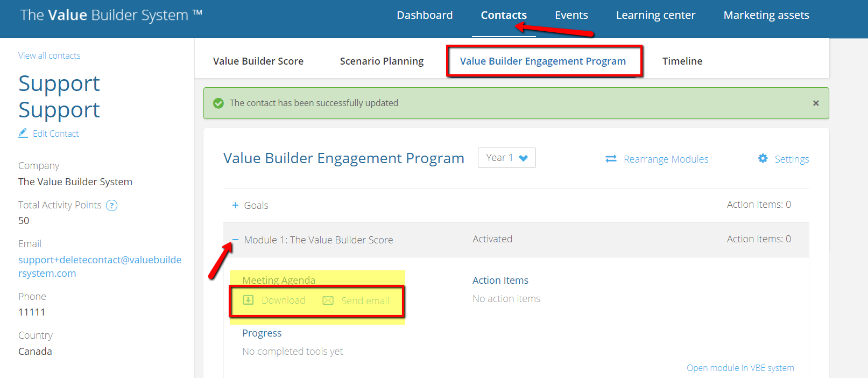Click the Meeting Agenda heading

click(x=279, y=280)
